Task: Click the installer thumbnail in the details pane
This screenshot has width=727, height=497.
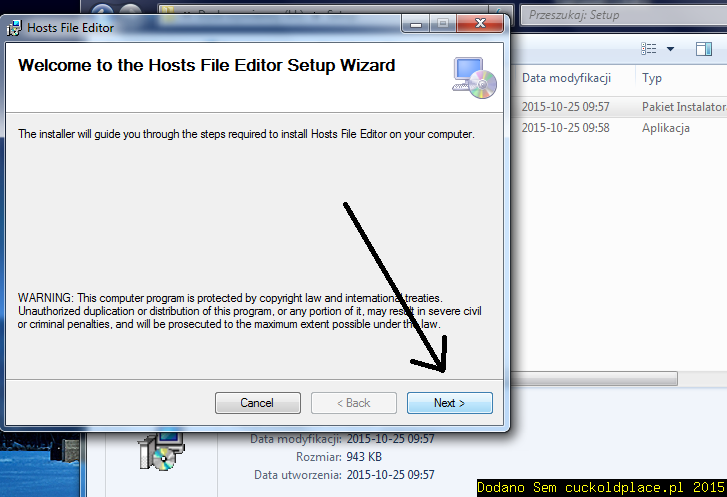Action: click(x=161, y=451)
